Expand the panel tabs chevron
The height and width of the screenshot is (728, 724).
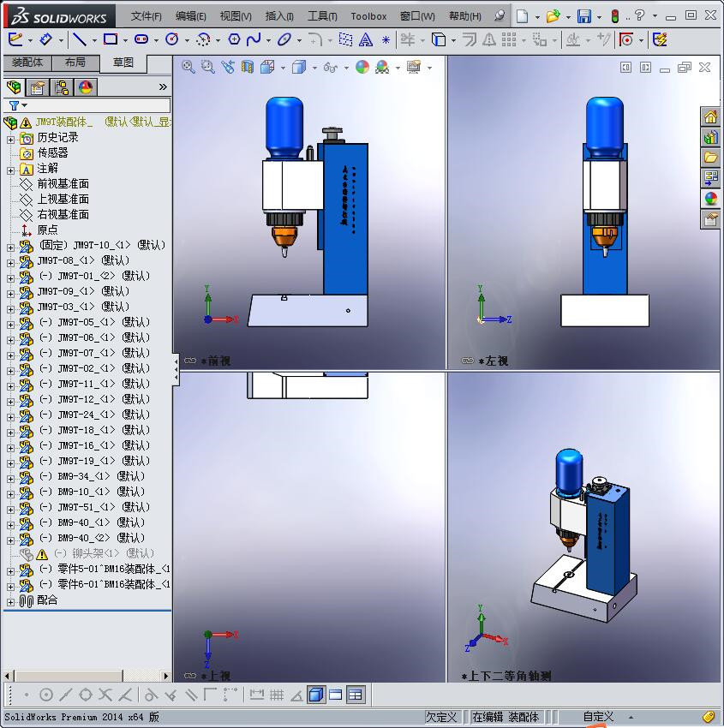point(163,87)
